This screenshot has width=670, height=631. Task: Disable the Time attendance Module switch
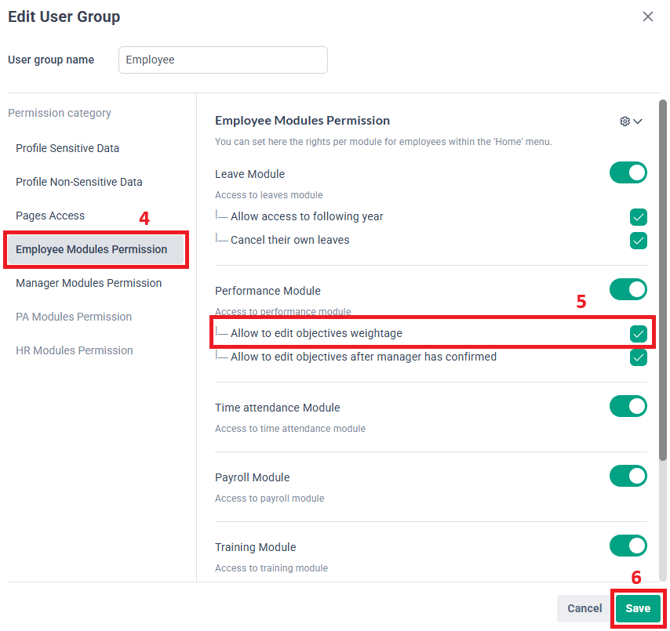point(628,406)
